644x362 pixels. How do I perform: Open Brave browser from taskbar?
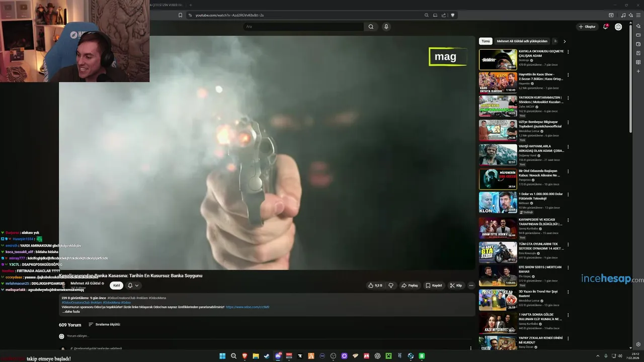[245, 356]
